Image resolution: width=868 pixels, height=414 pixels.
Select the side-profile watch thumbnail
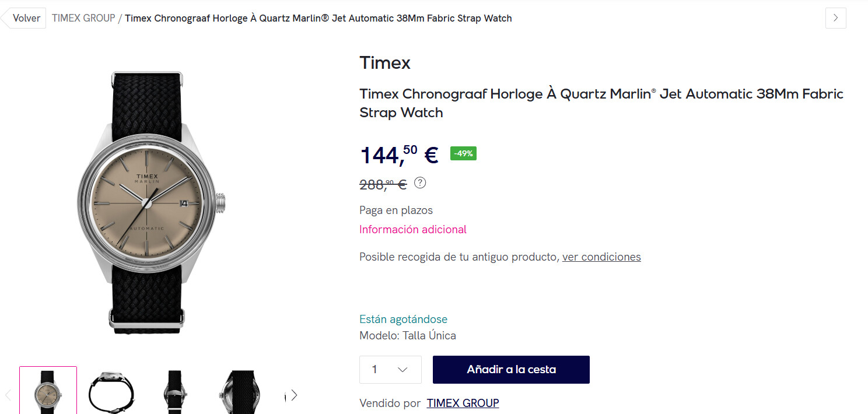[x=111, y=391]
